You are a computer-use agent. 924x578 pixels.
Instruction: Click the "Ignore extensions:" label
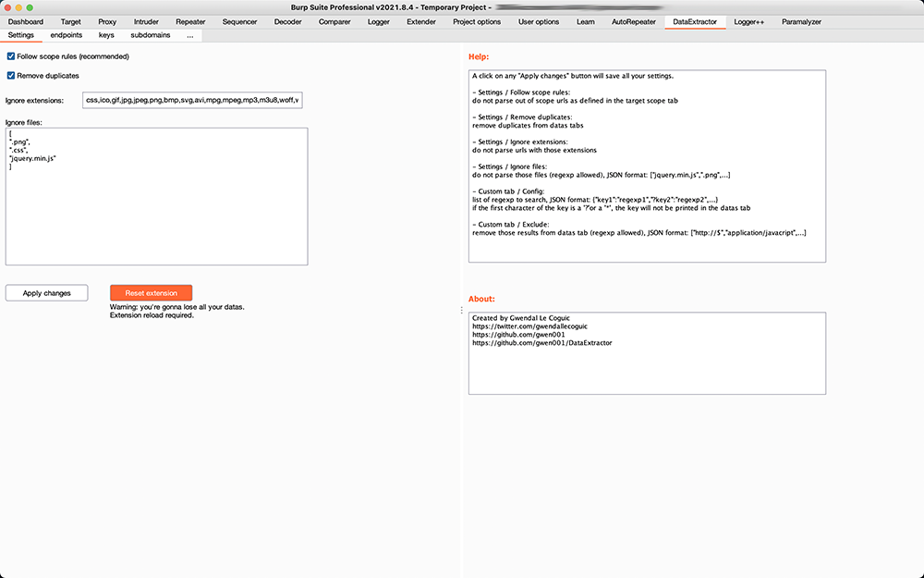[x=34, y=101]
